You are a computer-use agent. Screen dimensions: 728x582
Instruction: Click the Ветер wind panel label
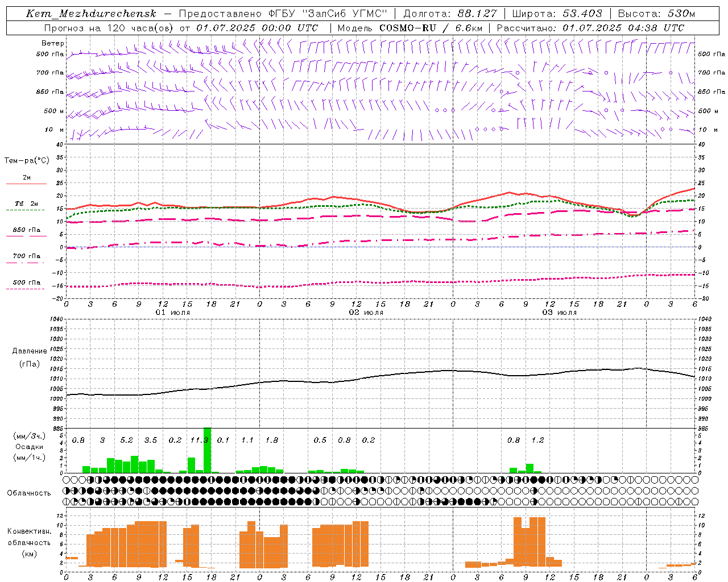click(x=53, y=43)
